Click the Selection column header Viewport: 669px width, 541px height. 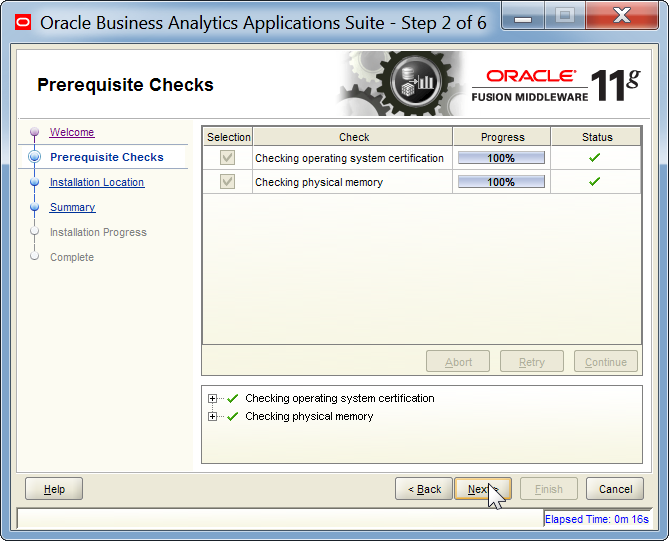click(228, 137)
